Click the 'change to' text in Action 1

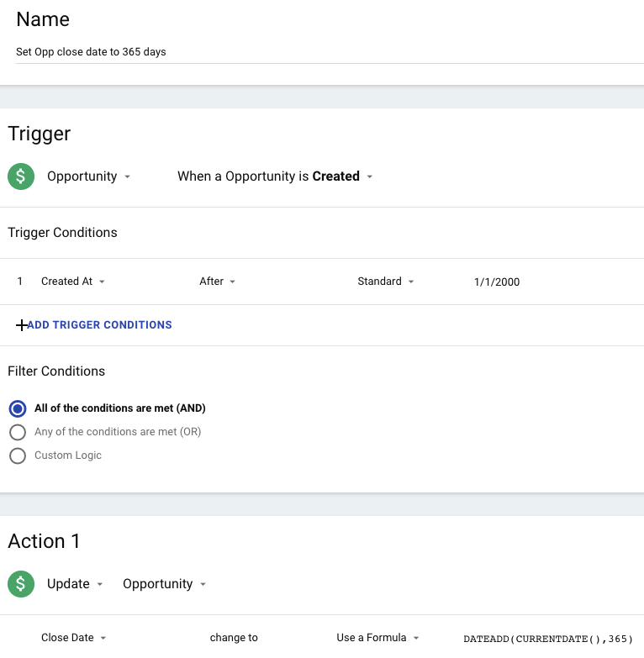[234, 638]
